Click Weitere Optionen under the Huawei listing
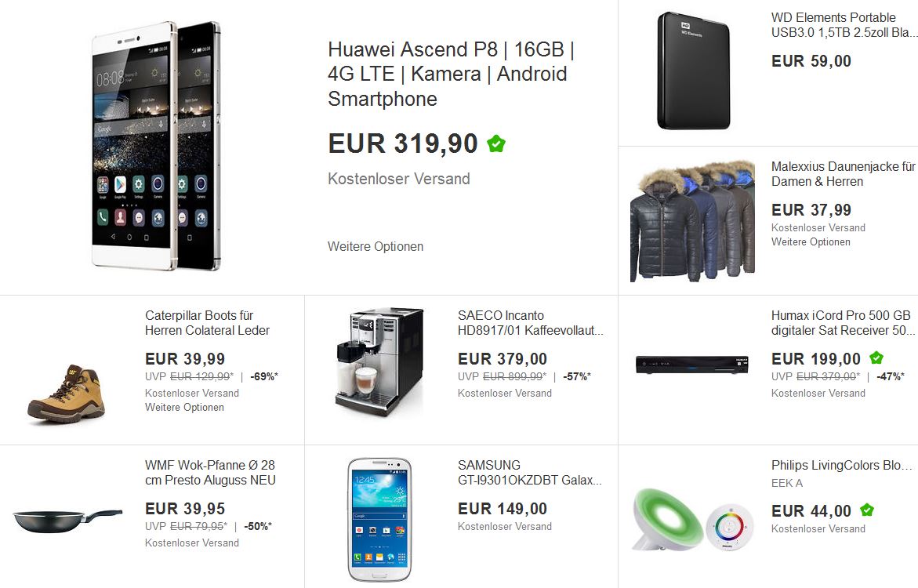918x588 pixels. [x=376, y=246]
